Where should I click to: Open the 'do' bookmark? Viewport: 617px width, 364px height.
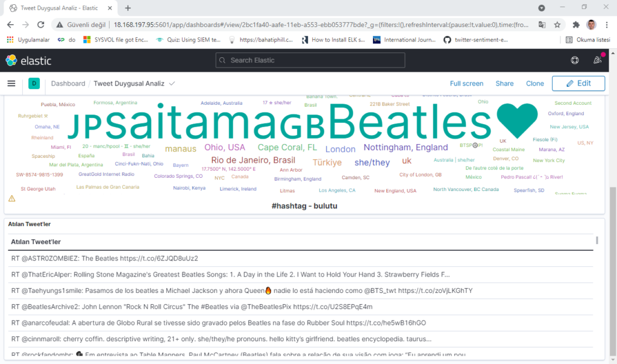[x=66, y=40]
